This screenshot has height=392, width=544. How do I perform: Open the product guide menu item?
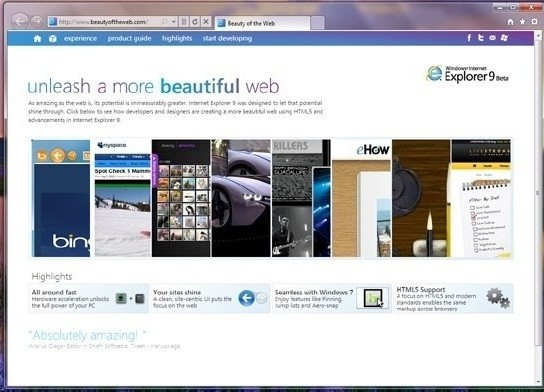pyautogui.click(x=129, y=39)
